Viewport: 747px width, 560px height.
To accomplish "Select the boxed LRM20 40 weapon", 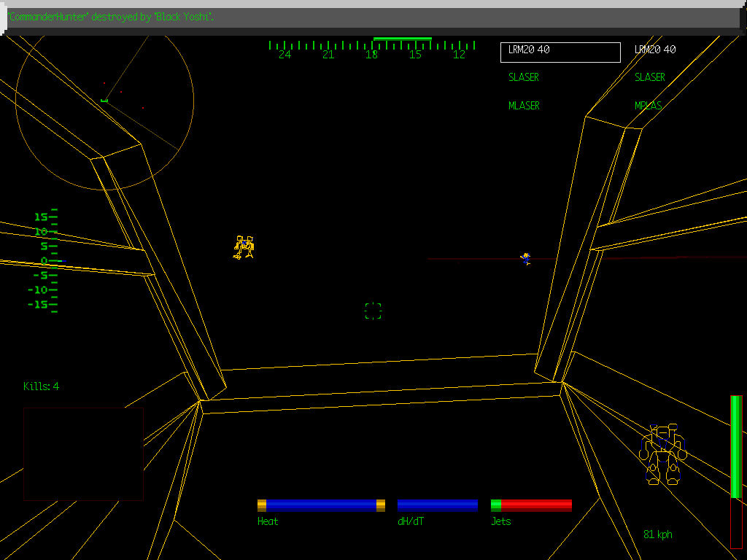I will coord(560,52).
